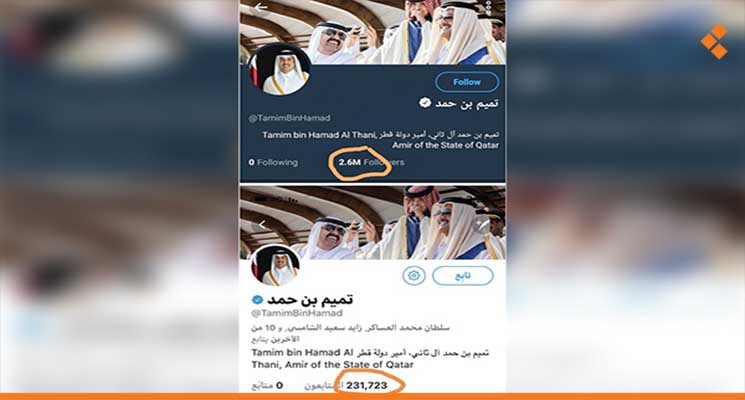745x400 pixels.
Task: Open the 0 Following list
Action: pyautogui.click(x=273, y=162)
